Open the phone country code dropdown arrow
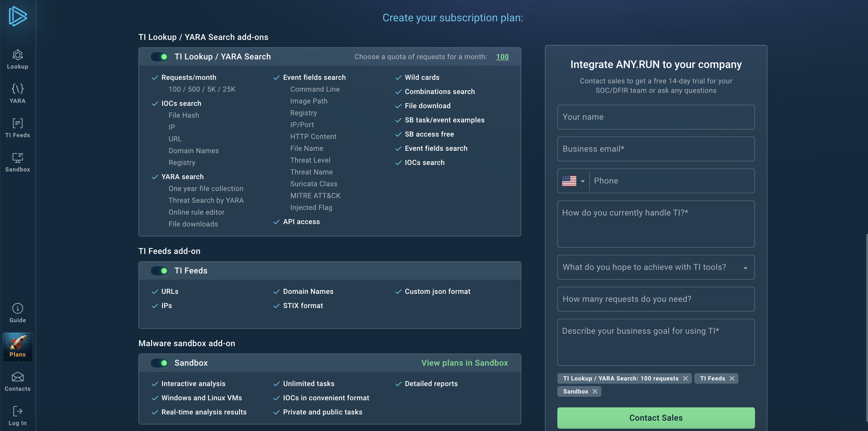The width and height of the screenshot is (868, 431). 583,181
